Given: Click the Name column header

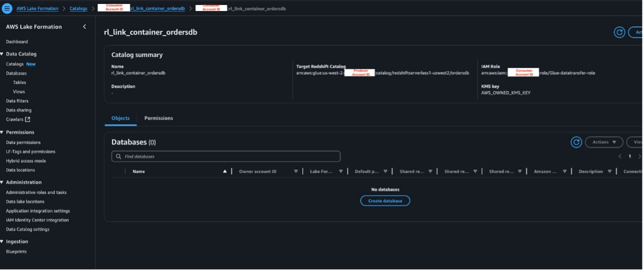Looking at the screenshot, I should (139, 171).
